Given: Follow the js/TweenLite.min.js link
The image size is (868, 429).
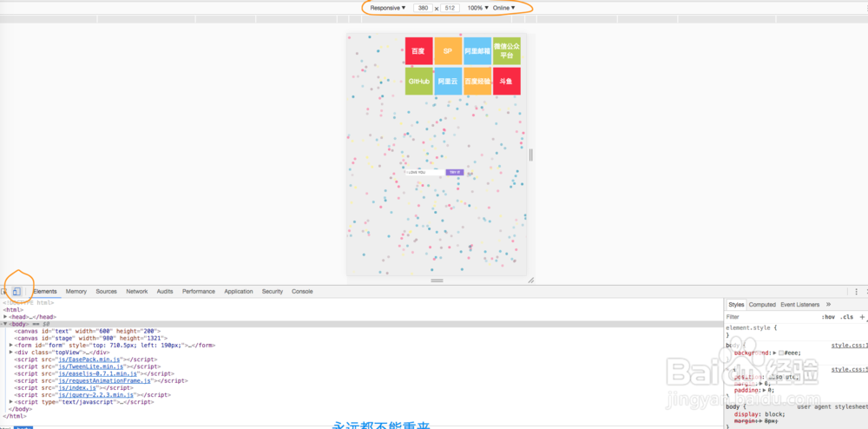Looking at the screenshot, I should 91,366.
